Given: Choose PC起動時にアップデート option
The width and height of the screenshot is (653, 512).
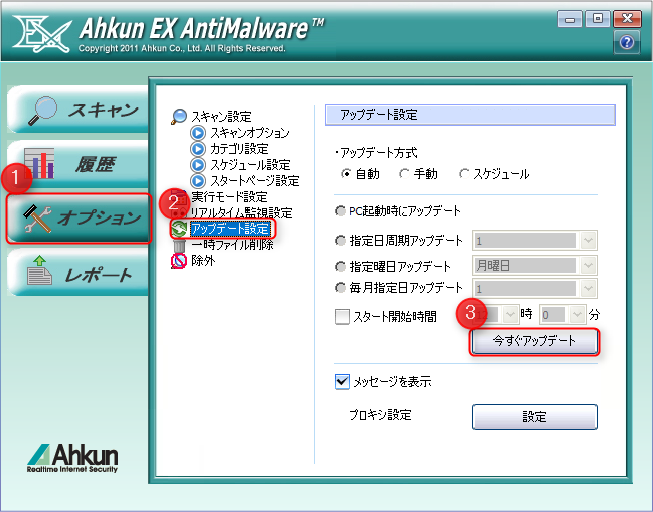Looking at the screenshot, I should pyautogui.click(x=340, y=211).
